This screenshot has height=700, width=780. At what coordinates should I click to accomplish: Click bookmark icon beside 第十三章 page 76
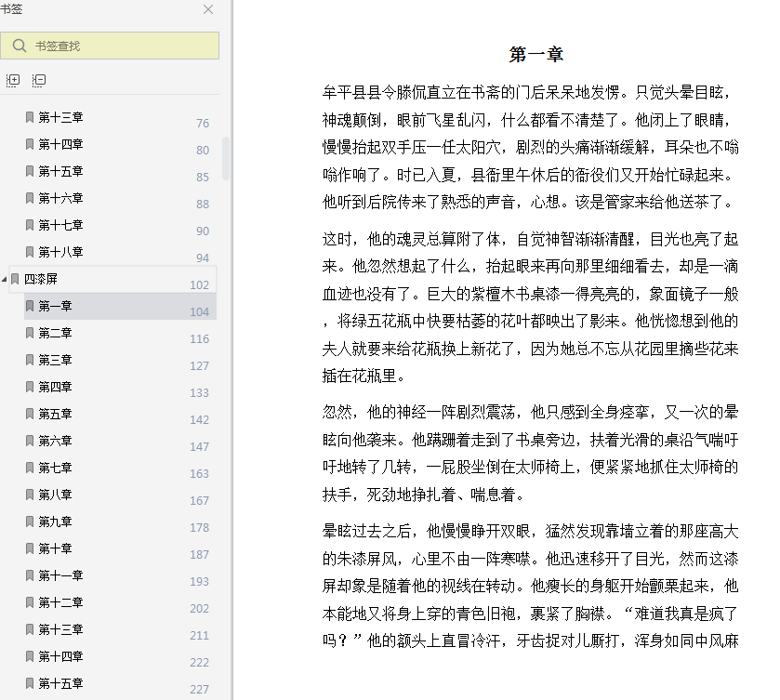[30, 117]
